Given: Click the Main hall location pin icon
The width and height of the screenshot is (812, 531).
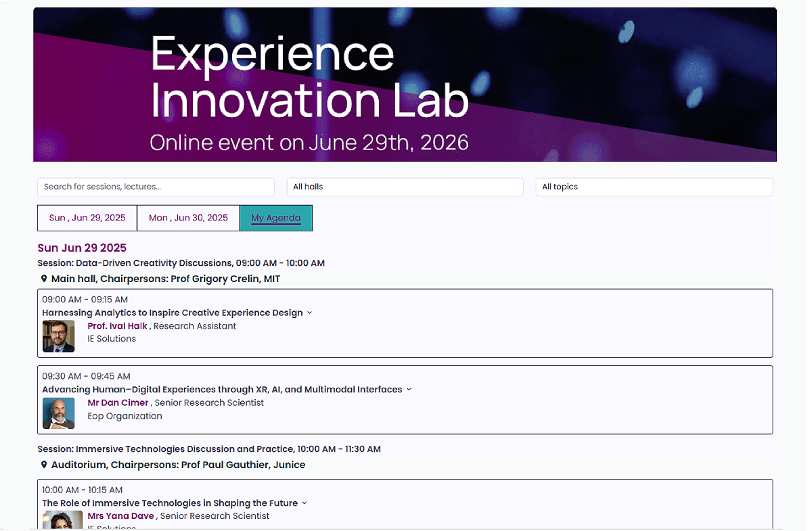Looking at the screenshot, I should click(x=44, y=279).
